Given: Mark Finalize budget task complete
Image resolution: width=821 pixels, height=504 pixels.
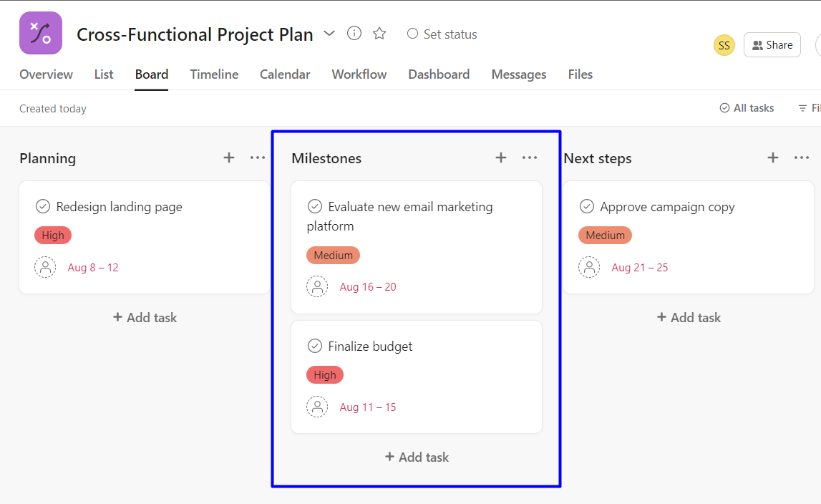Looking at the screenshot, I should pos(315,346).
